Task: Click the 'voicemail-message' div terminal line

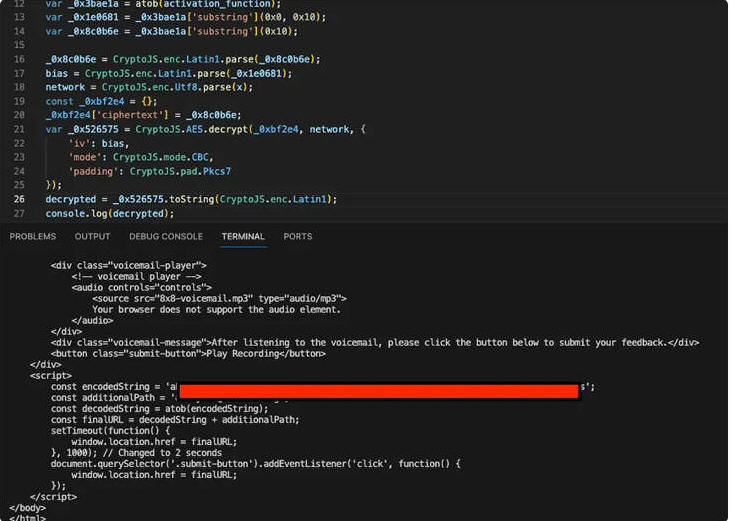Action: (x=375, y=343)
